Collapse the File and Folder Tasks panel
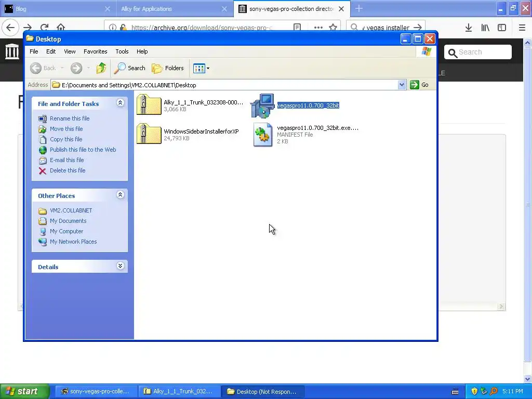532x399 pixels. pyautogui.click(x=120, y=103)
